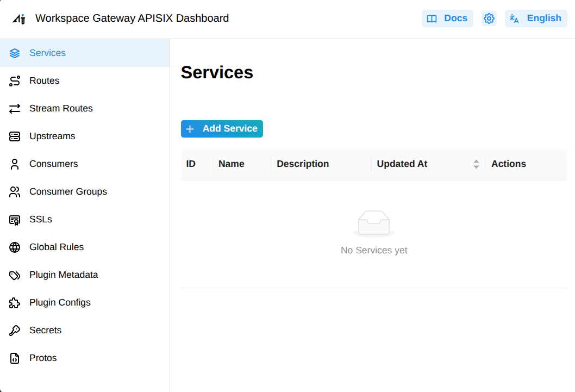Screen dimensions: 575x392
Task: Navigate to Plugin Metadata
Action: [x=85, y=275]
